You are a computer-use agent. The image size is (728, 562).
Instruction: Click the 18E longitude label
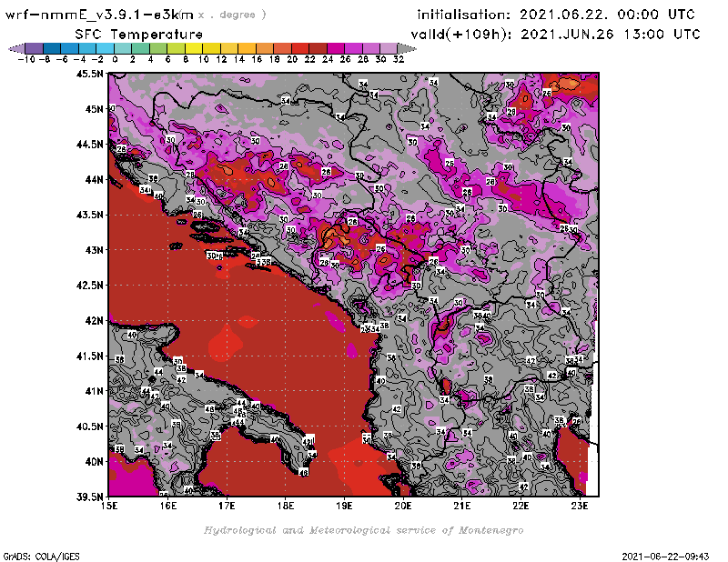[x=286, y=506]
